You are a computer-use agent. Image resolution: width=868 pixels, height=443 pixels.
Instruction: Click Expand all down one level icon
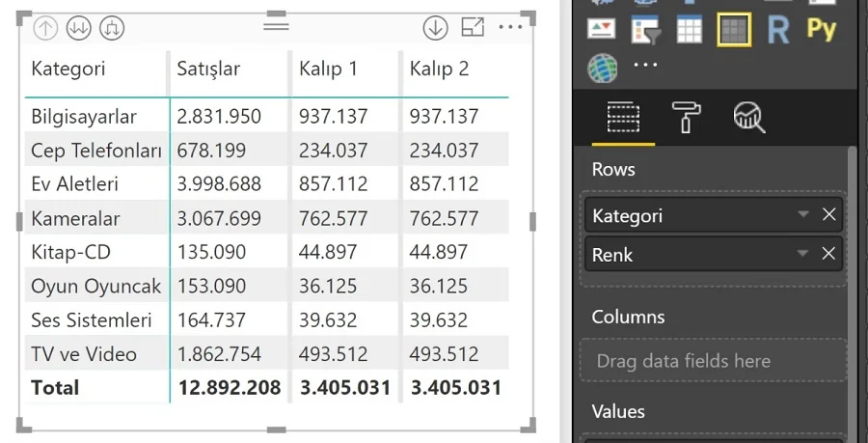pos(112,29)
